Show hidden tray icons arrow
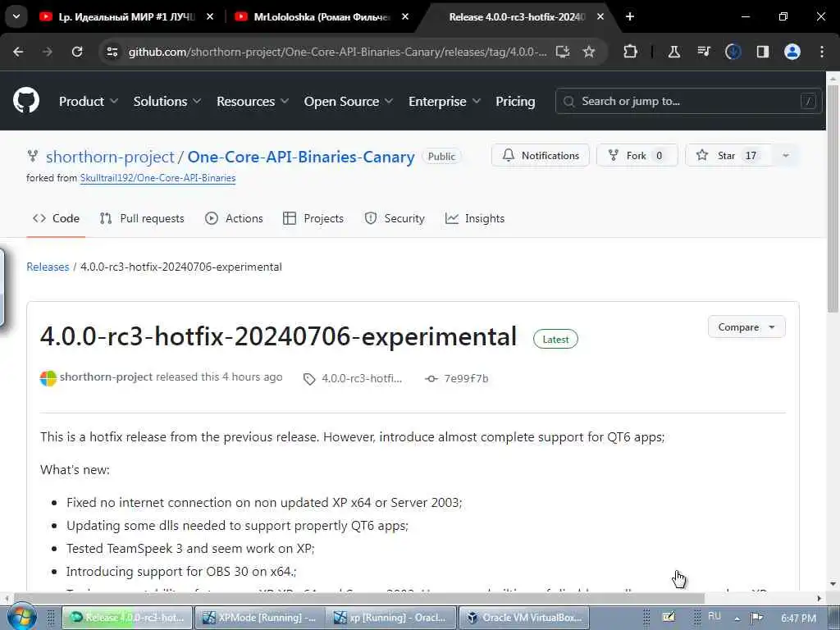 pyautogui.click(x=737, y=619)
